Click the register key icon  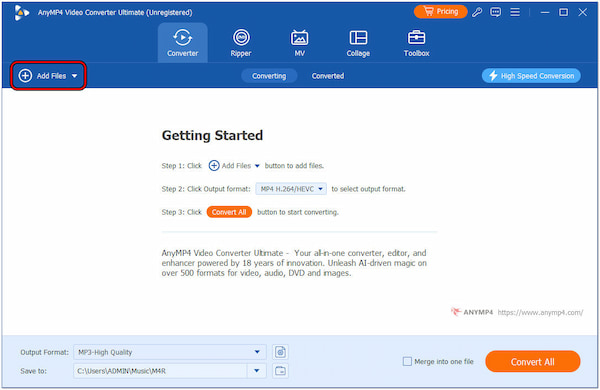pos(477,12)
